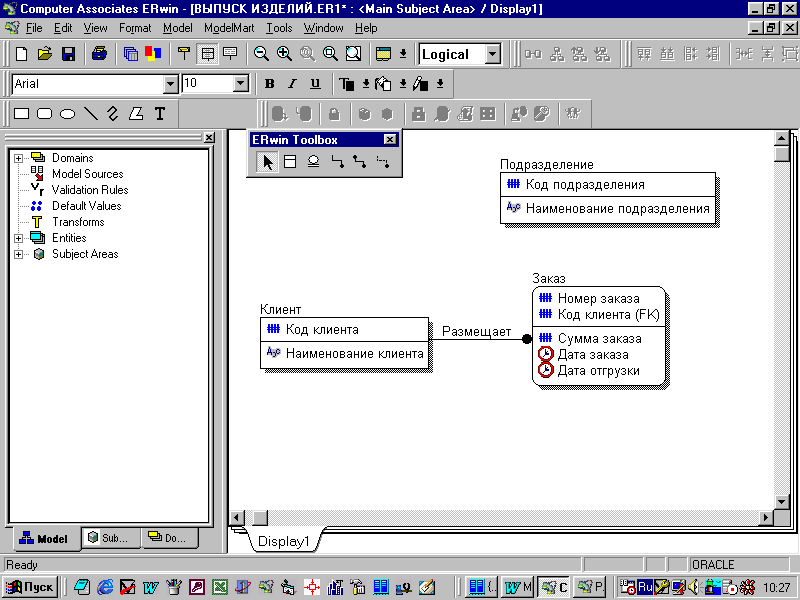Screen dimensions: 800x600
Task: Open the Logical model type dropdown
Action: pyautogui.click(x=493, y=54)
